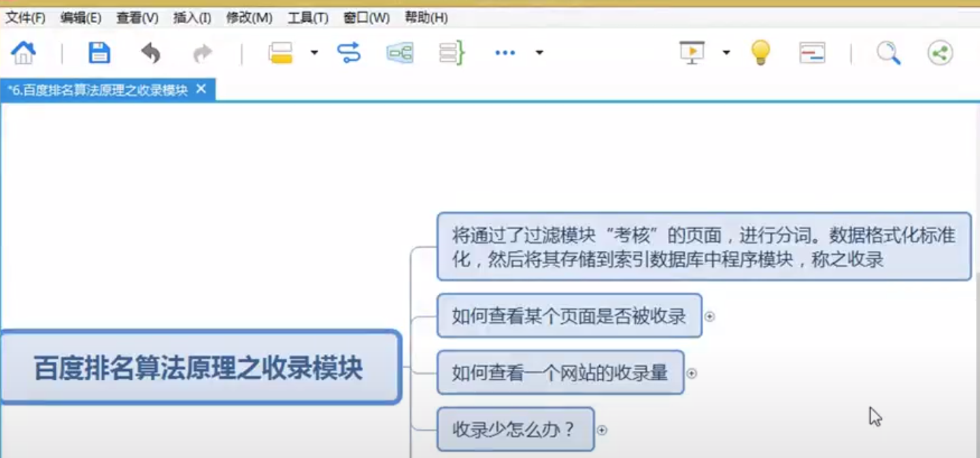Screen dimensions: 980x458
Task: Search with the magnifier icon
Action: (x=888, y=52)
